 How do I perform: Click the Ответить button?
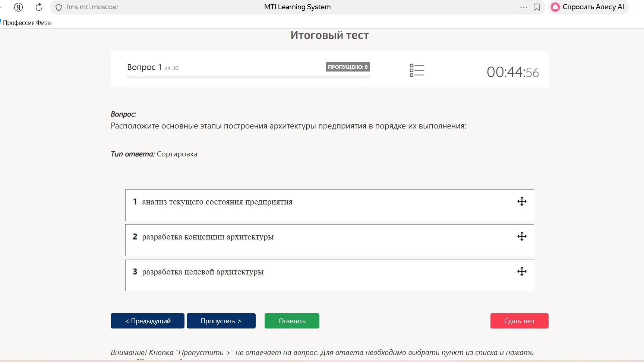tap(292, 321)
